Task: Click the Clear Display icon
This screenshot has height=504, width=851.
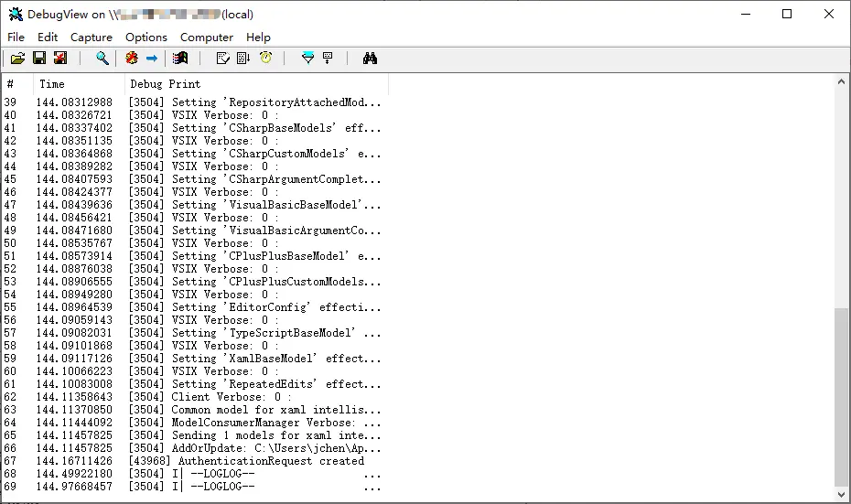Action: (222, 58)
